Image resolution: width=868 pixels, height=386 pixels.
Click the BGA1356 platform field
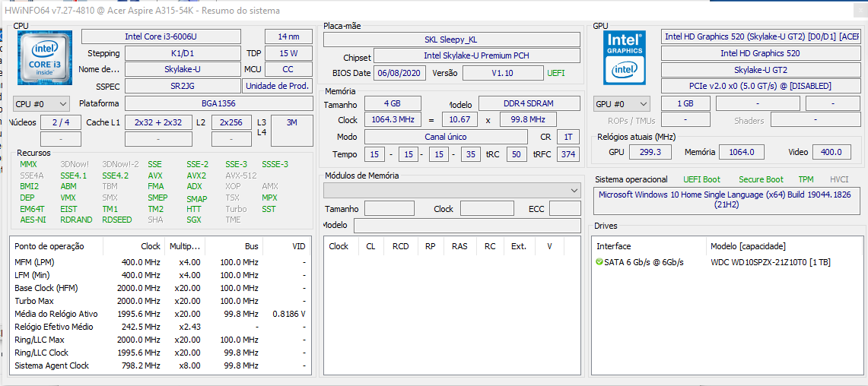pyautogui.click(x=218, y=103)
